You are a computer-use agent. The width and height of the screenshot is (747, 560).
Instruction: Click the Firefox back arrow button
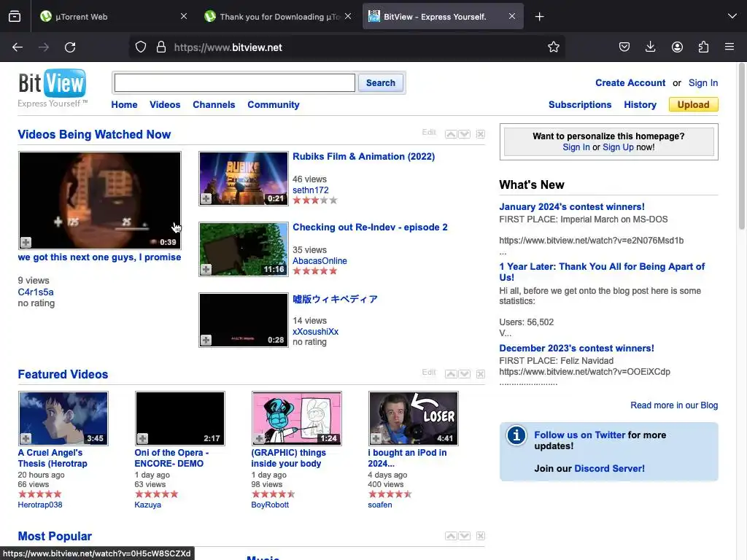(x=18, y=47)
